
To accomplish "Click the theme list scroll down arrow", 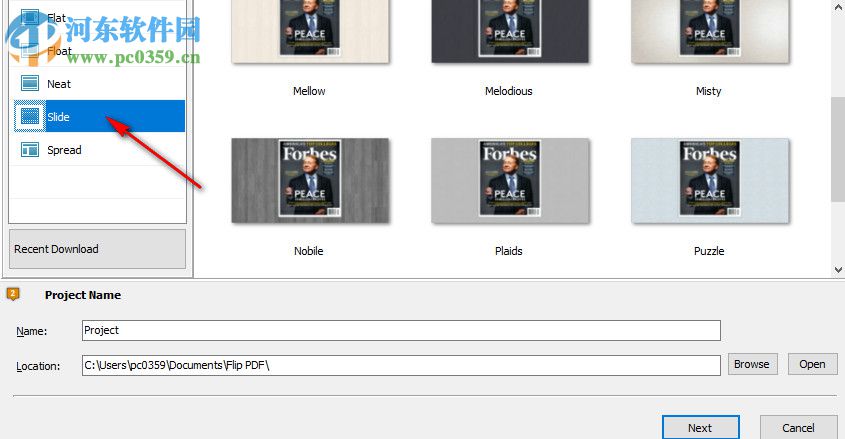I will coord(838,269).
